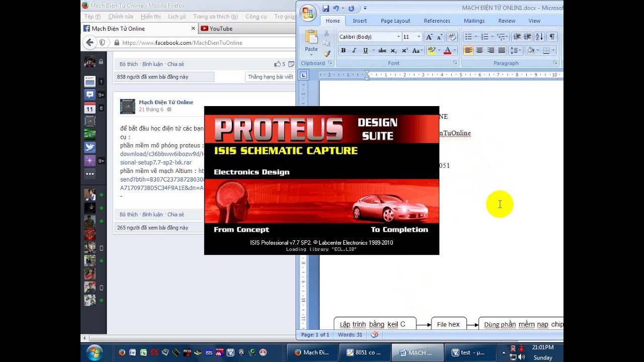Click Thăng hạng bài viết button
The image size is (644, 362).
(270, 77)
